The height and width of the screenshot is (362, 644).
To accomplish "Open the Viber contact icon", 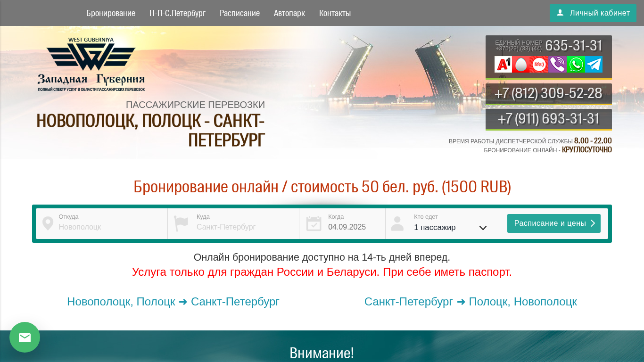I will point(557,64).
